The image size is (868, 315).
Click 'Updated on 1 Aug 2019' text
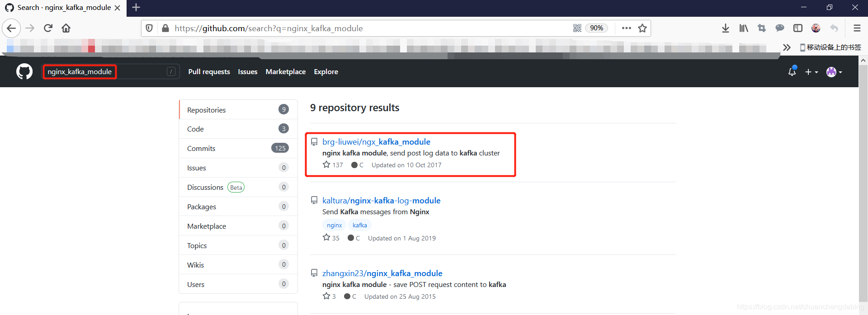pyautogui.click(x=402, y=238)
